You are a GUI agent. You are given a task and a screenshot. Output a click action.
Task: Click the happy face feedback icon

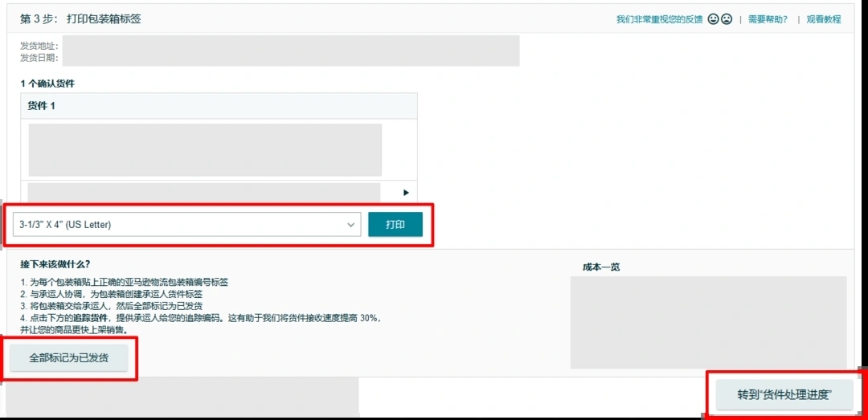point(713,19)
